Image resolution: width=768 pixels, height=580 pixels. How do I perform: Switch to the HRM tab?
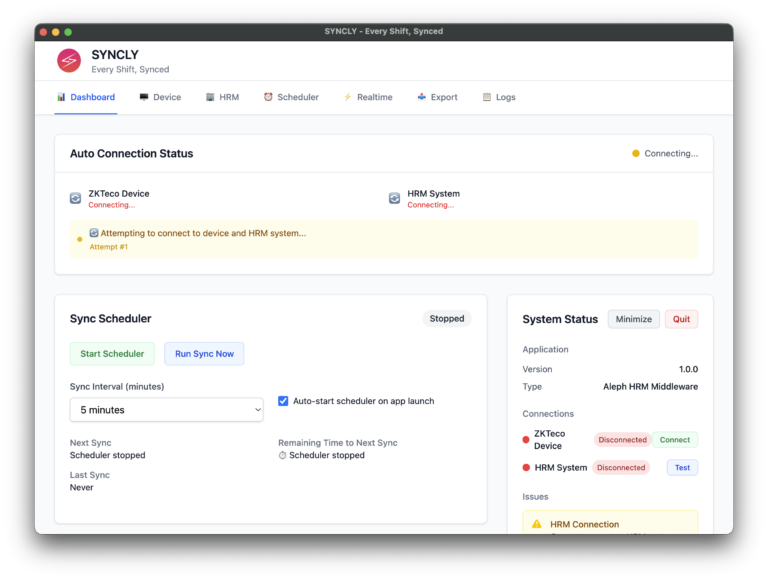[222, 98]
